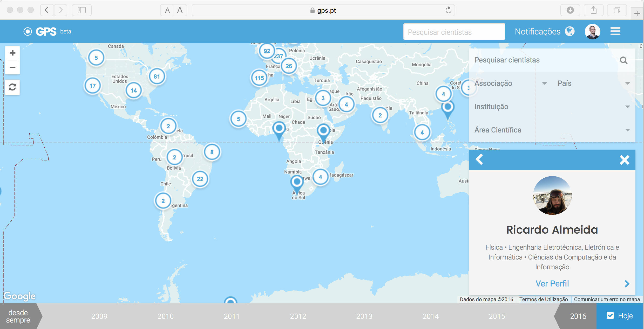Select 2016 on the timeline

click(x=578, y=316)
